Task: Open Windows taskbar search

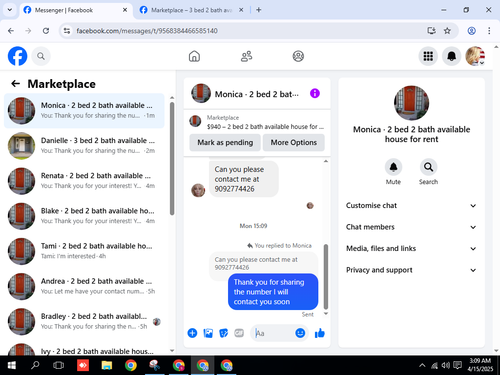Action: (35, 365)
